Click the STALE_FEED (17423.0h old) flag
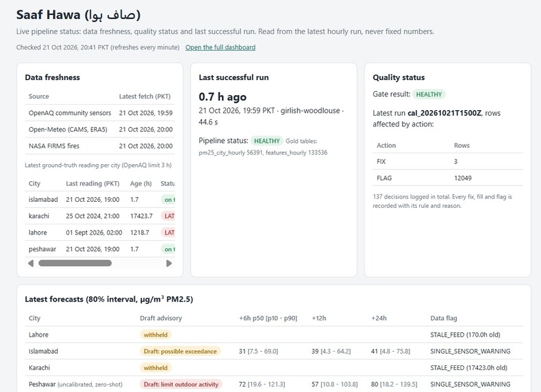The width and height of the screenshot is (541, 392). 468,368
